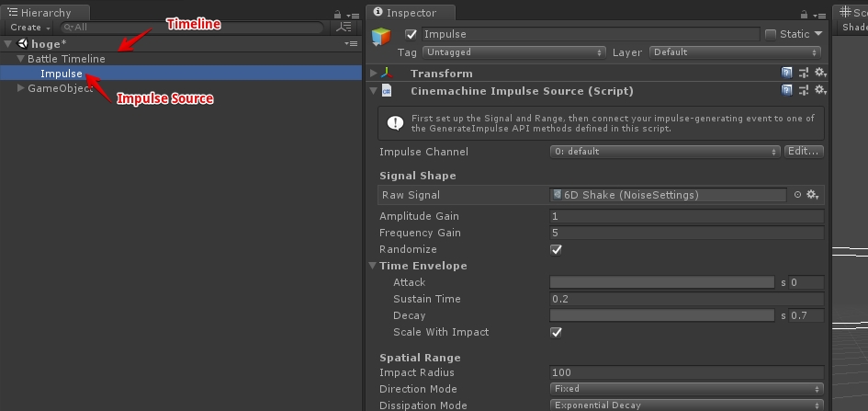Click the Decay envelope curve field
Viewport: 868px width, 411px height.
coord(662,315)
